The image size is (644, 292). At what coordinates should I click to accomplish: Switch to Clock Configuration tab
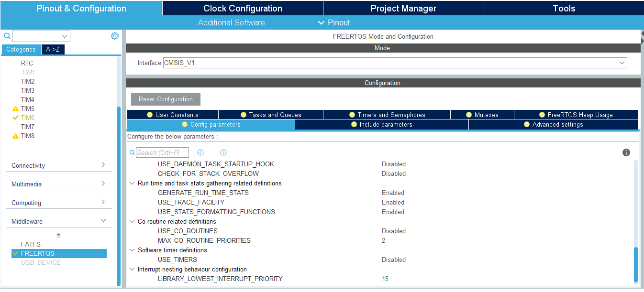click(x=243, y=8)
